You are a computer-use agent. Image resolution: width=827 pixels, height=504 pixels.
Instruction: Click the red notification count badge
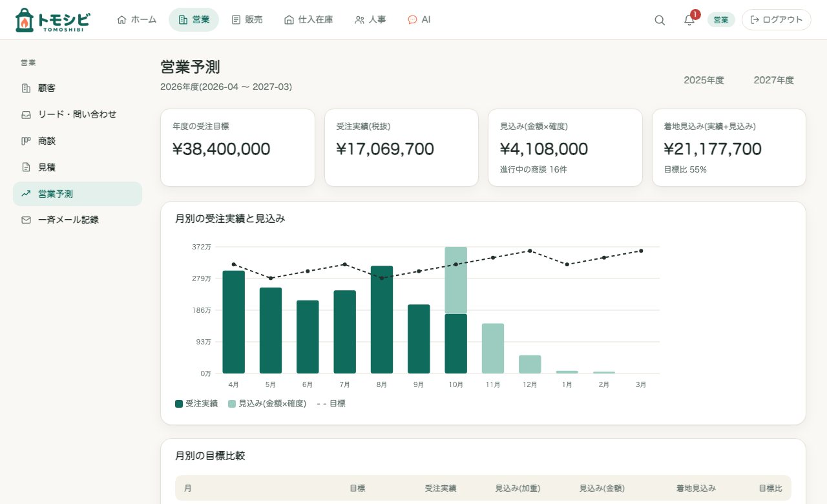click(x=695, y=14)
